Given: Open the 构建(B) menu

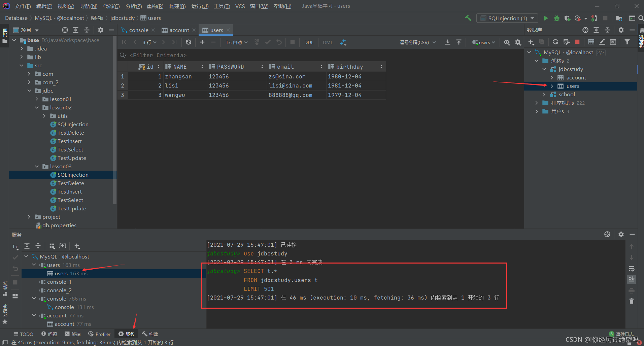Looking at the screenshot, I should [177, 6].
